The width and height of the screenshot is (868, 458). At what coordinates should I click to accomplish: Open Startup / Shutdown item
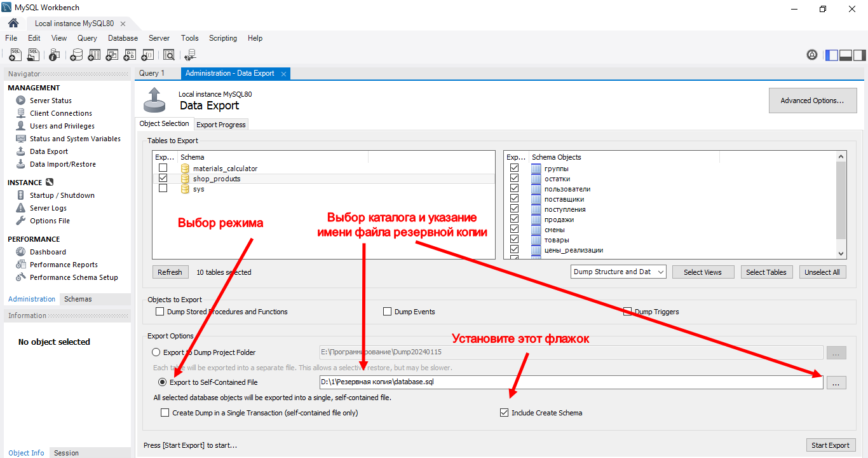coord(62,195)
